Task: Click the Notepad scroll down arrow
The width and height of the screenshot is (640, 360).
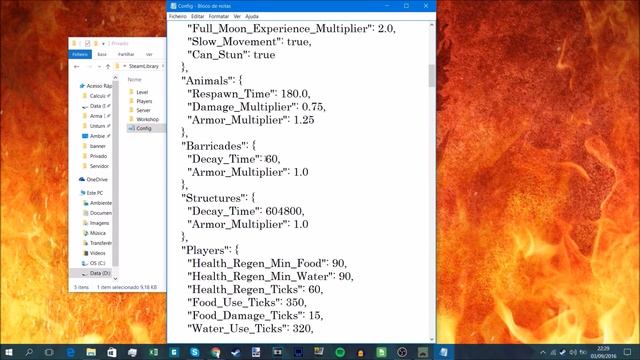Action: pos(431,339)
